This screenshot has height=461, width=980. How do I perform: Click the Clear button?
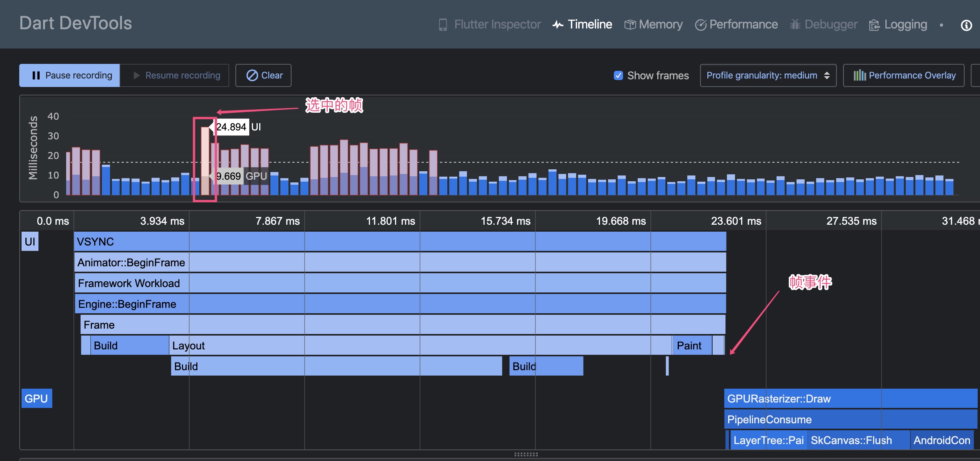click(263, 75)
